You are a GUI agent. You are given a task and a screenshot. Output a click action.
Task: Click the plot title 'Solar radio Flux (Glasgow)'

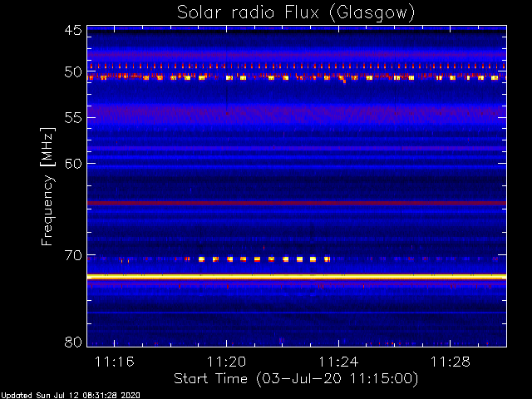tap(296, 13)
